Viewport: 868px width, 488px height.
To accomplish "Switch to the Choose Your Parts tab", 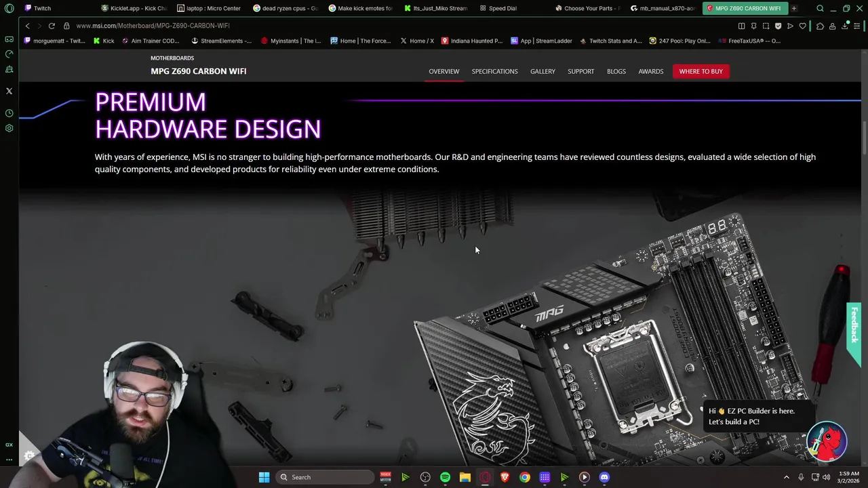I will [587, 8].
